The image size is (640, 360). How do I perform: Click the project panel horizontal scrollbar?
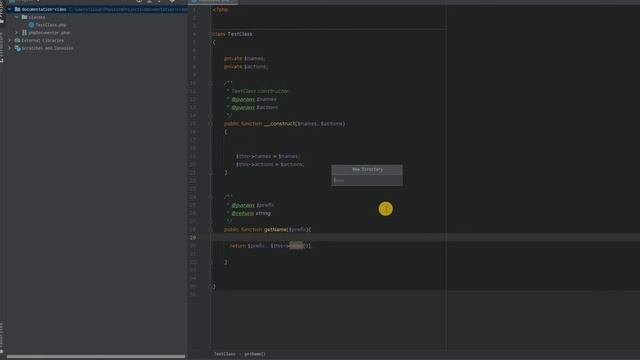(96, 357)
